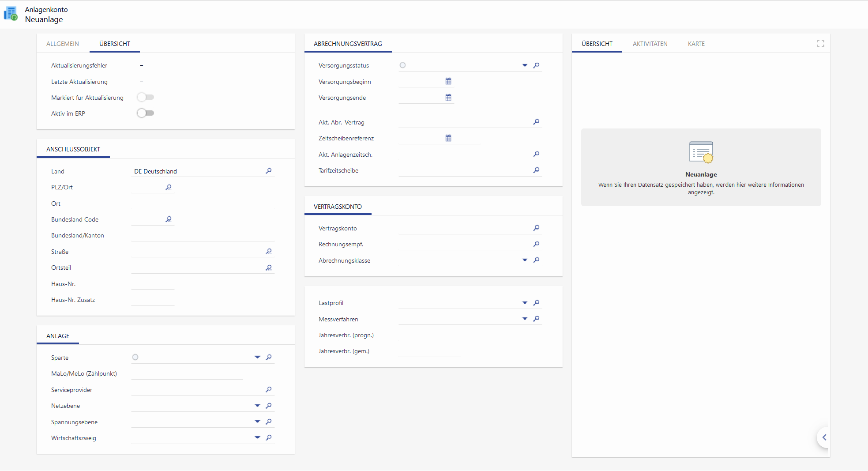The image size is (868, 471).
Task: Toggle Markiert für Aktualisierung switch
Action: tap(145, 97)
